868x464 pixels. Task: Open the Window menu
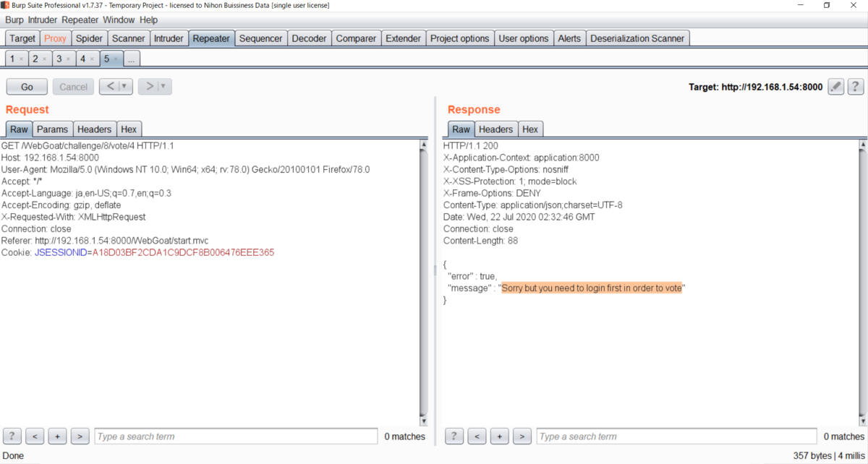coord(119,20)
